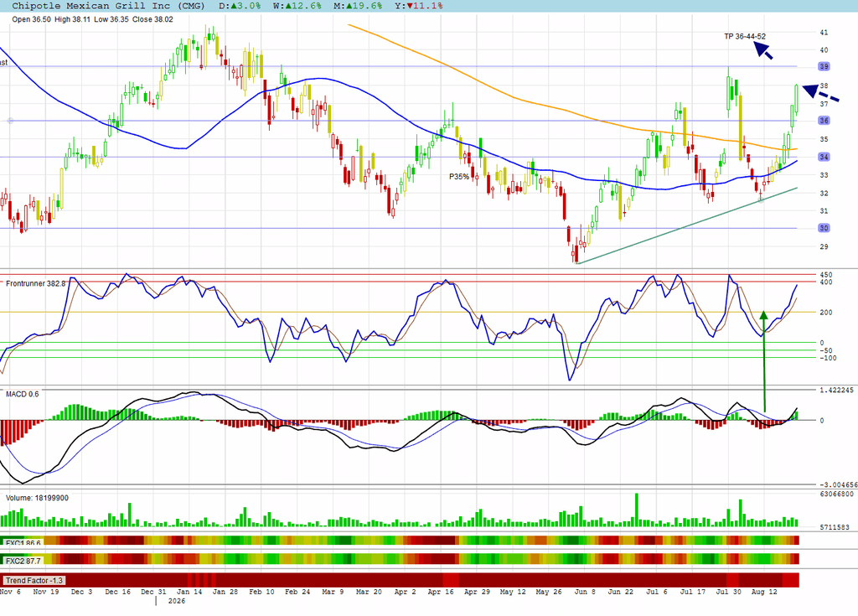Click the Jan 14 date label
The height and width of the screenshot is (616, 858).
(x=189, y=592)
